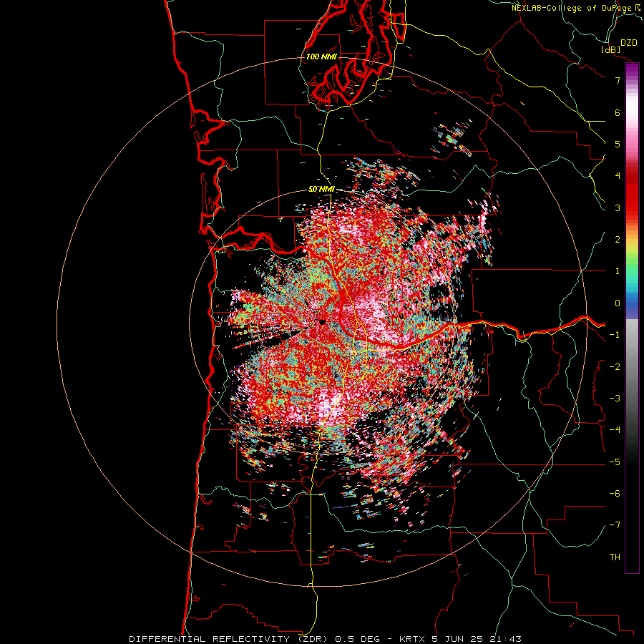Click the -3 dB value on the color scale

[x=615, y=399]
